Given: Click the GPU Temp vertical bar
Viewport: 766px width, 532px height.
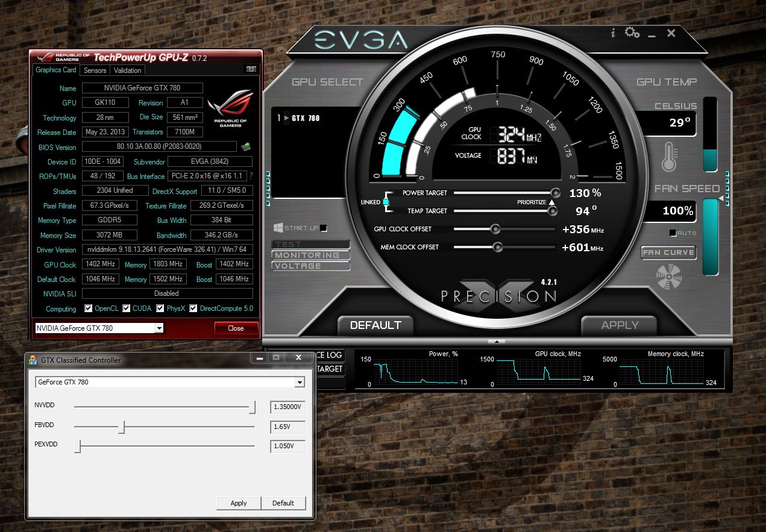Looking at the screenshot, I should 710,134.
